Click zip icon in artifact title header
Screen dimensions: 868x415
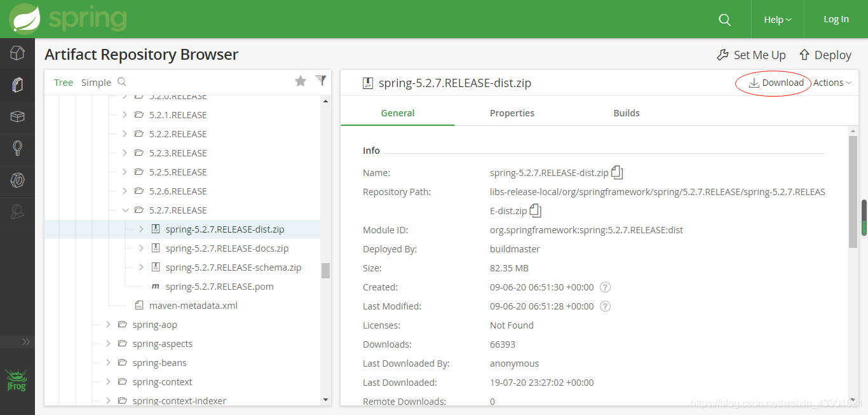click(x=367, y=83)
